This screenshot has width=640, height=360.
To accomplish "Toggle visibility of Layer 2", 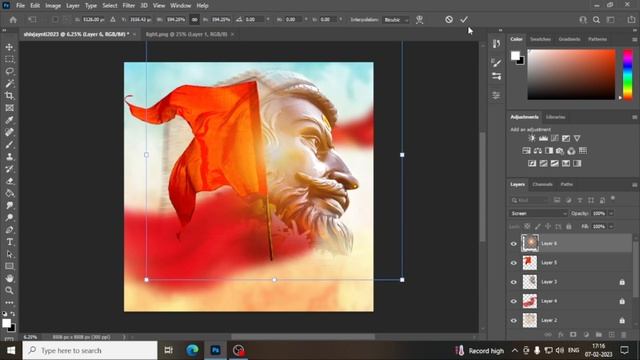I will point(513,320).
